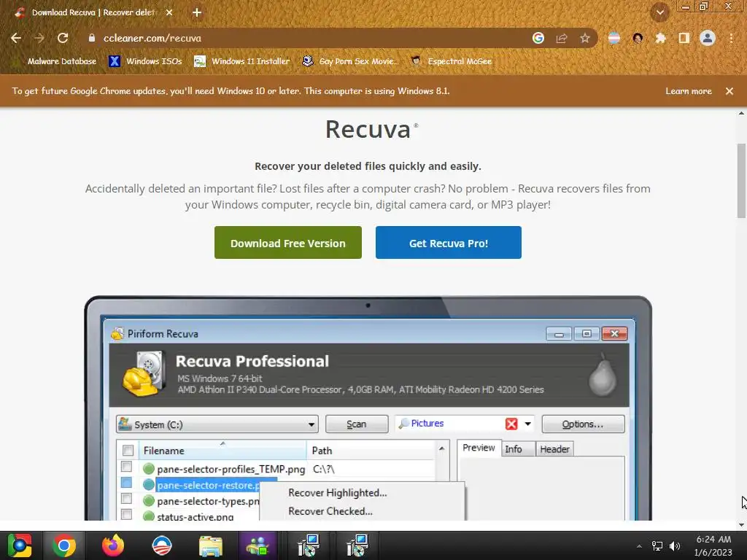Screen dimensions: 747x560
Task: Sort by the Path column header
Action: 371,451
